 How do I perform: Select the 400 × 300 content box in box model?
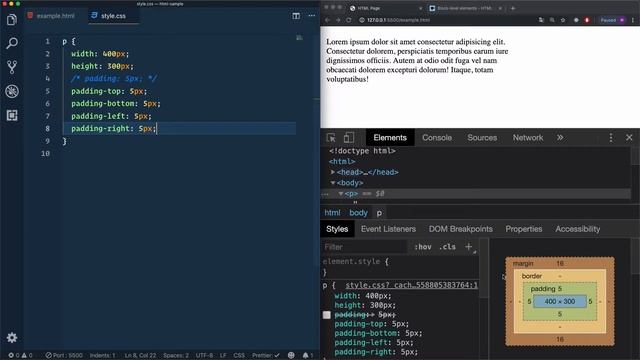tap(560, 301)
